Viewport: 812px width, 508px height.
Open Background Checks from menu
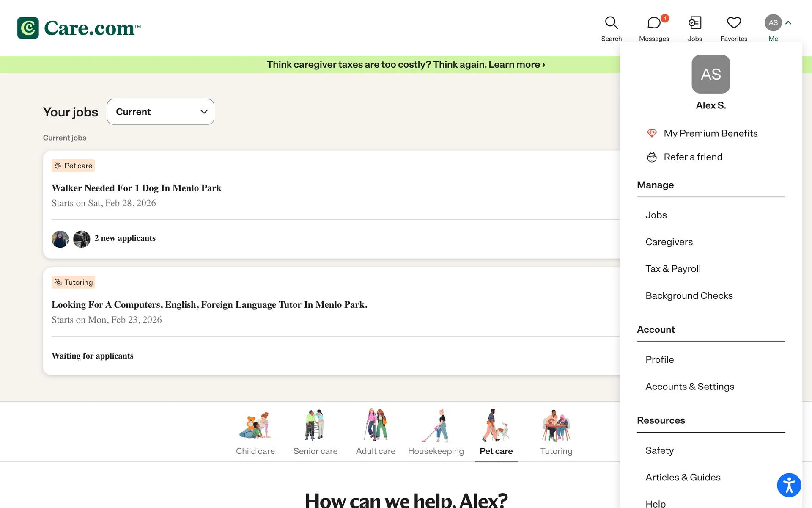pyautogui.click(x=689, y=295)
